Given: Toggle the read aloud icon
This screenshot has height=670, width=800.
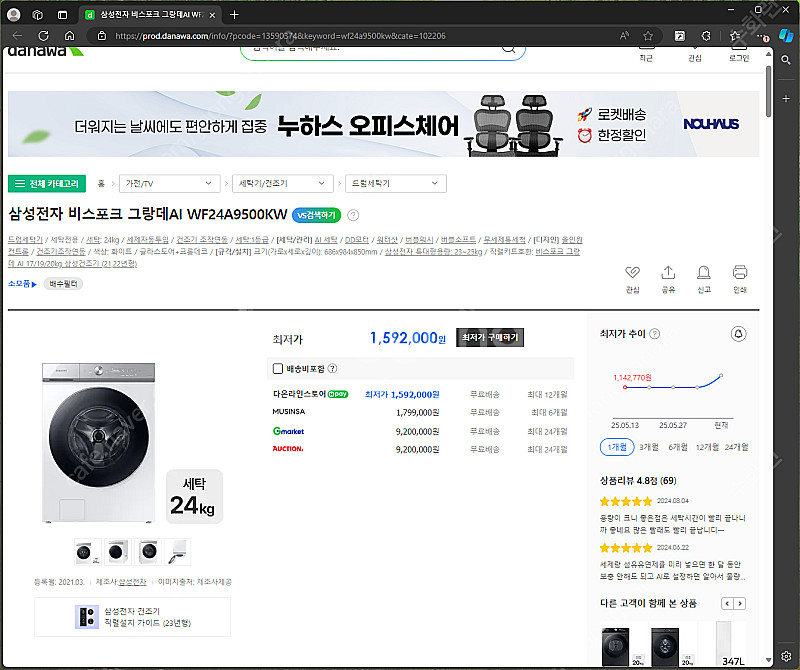Looking at the screenshot, I should 624,36.
